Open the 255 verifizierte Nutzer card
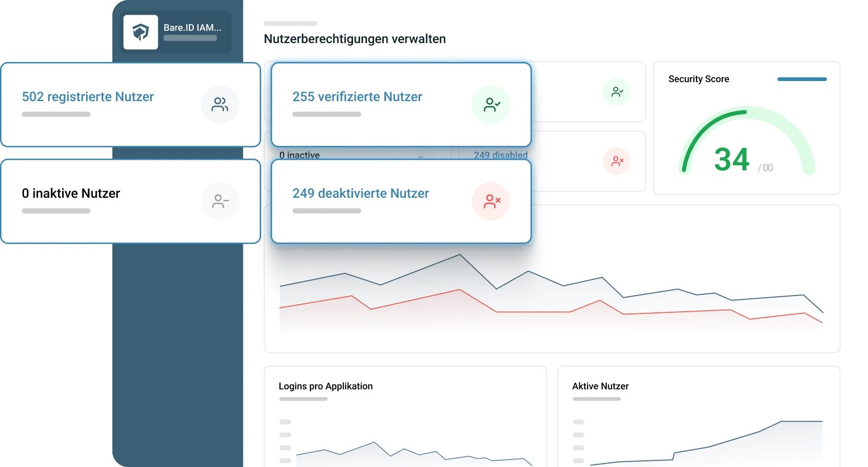Image resolution: width=868 pixels, height=467 pixels. pos(401,104)
